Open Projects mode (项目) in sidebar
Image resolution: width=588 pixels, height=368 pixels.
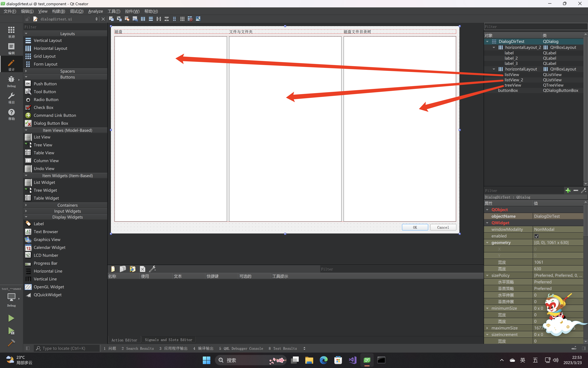11,98
